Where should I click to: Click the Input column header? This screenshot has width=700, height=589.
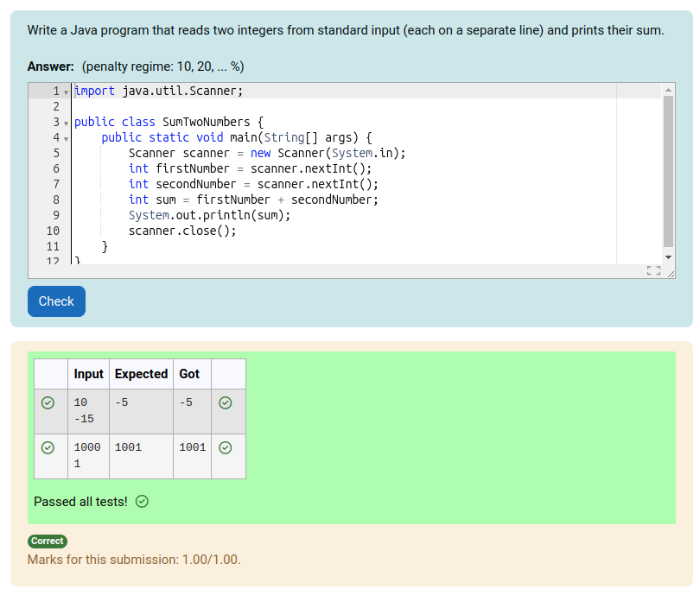(x=88, y=374)
